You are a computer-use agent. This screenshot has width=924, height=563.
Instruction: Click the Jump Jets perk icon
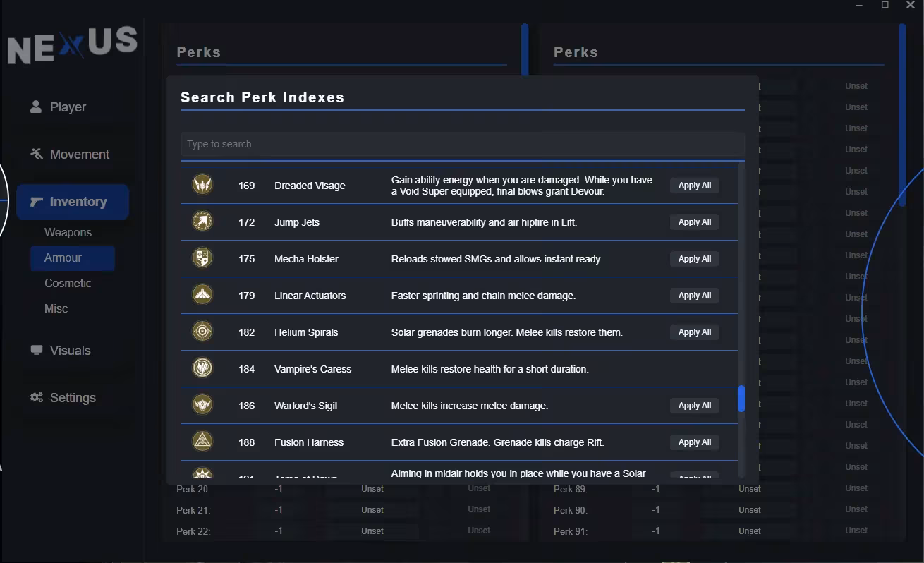tap(202, 222)
